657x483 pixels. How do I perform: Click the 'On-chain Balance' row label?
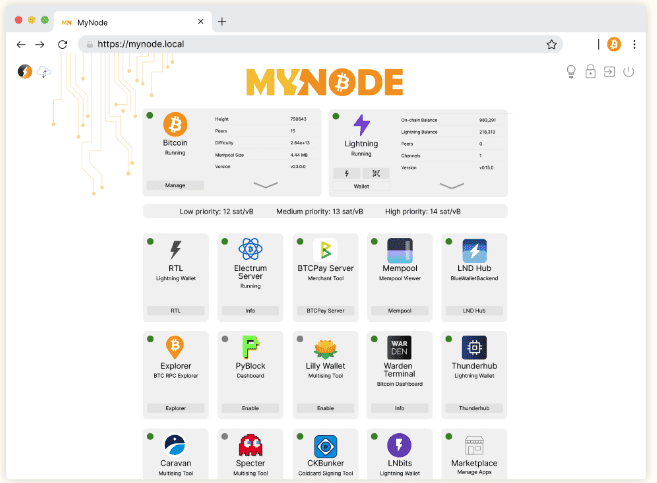coord(419,120)
